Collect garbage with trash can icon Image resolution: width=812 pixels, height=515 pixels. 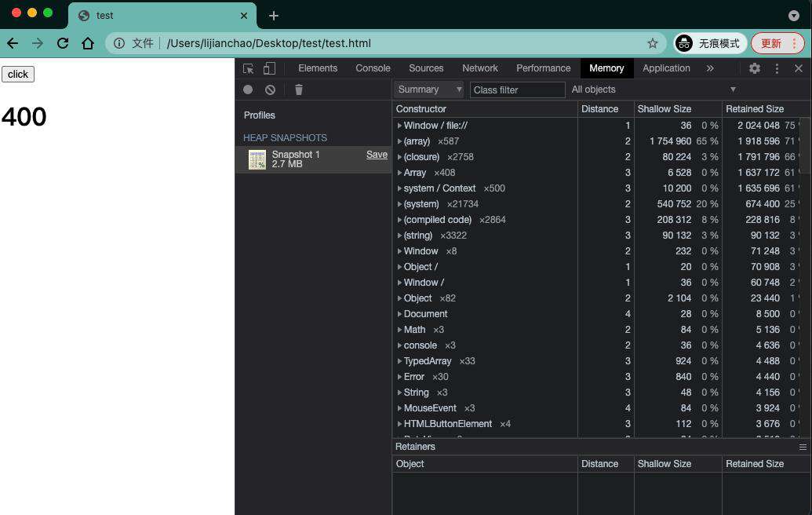pos(299,89)
